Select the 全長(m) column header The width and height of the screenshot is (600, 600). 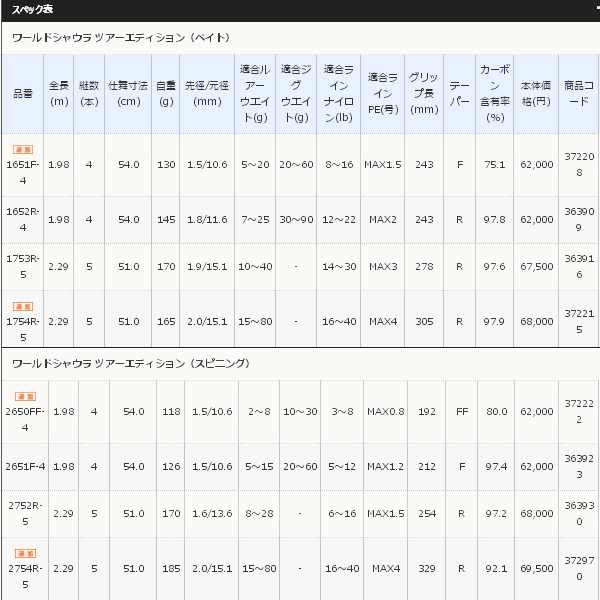click(x=59, y=93)
